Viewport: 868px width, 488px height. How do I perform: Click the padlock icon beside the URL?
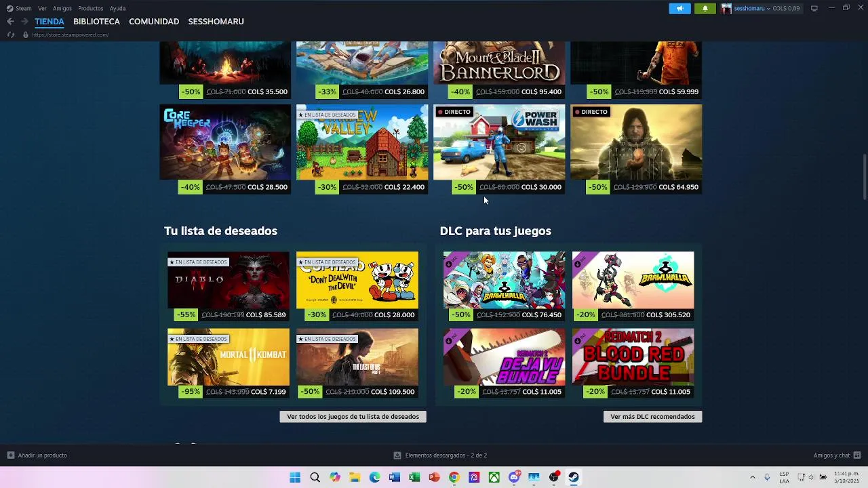pos(26,35)
